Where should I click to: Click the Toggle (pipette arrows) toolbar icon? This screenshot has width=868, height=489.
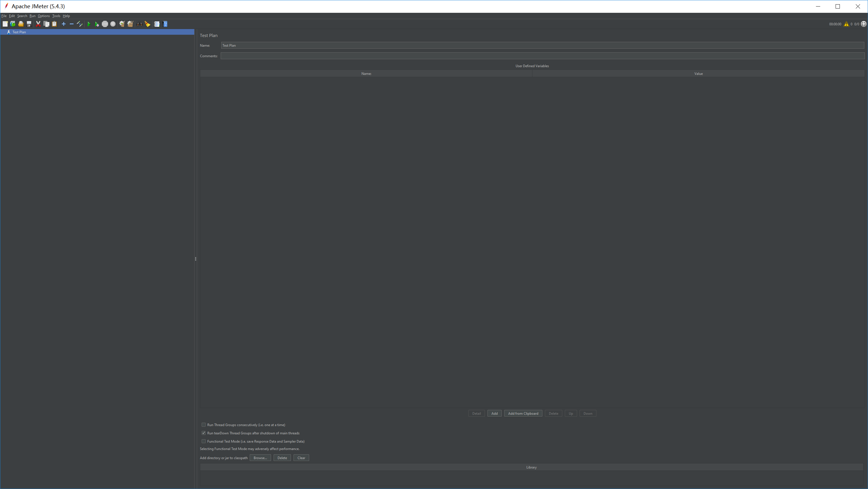tap(80, 24)
